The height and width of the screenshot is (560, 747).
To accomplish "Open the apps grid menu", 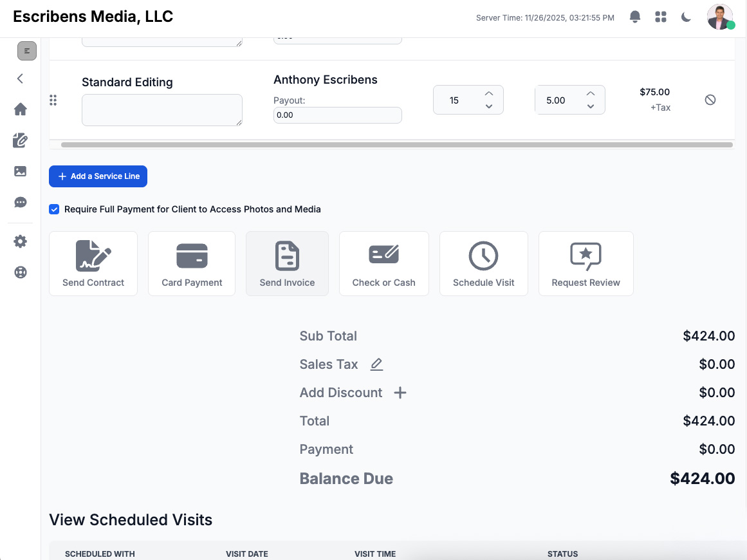I will pyautogui.click(x=661, y=17).
